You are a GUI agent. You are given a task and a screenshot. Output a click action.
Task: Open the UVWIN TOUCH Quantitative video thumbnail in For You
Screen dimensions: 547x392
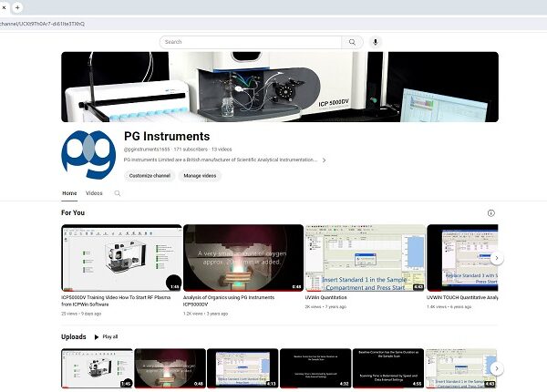462,258
